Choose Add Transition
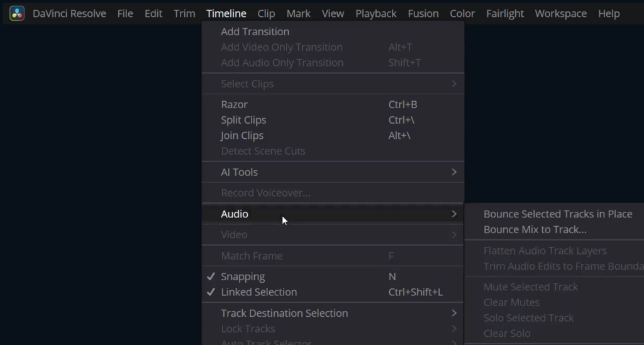The image size is (644, 345). 333,31
